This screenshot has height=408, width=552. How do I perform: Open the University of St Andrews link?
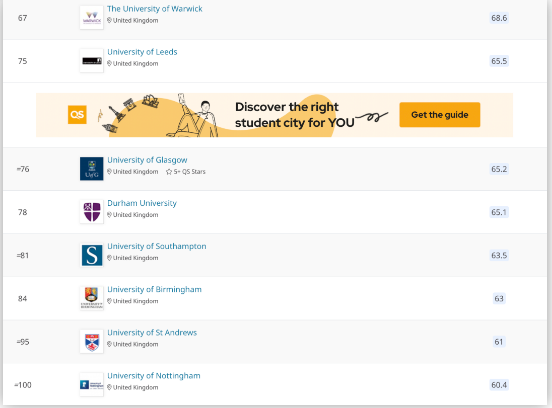coord(152,333)
